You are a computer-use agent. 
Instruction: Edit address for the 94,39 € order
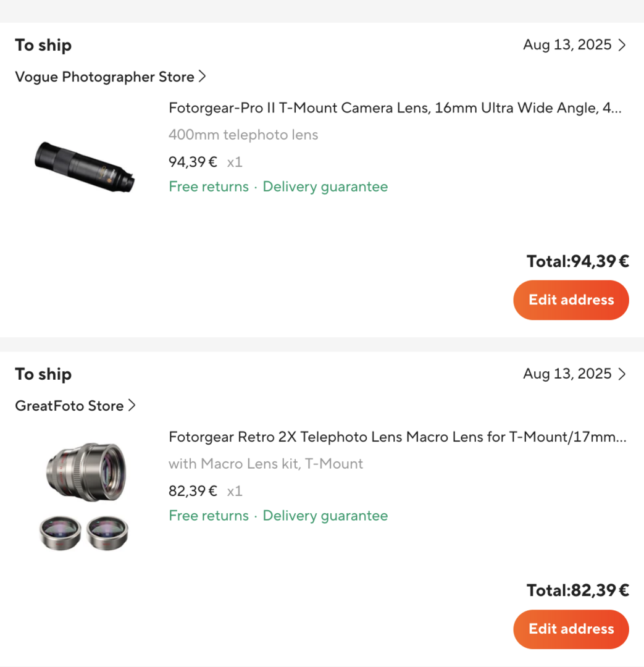coord(571,300)
